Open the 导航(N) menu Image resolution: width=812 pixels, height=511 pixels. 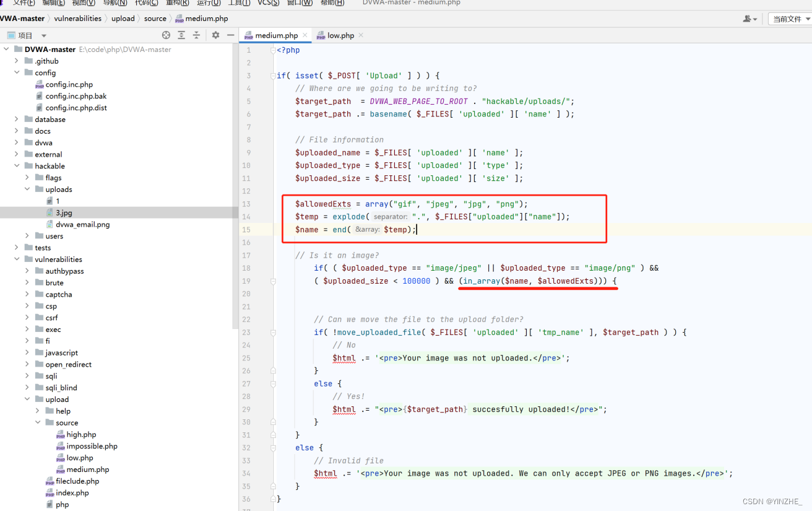115,3
